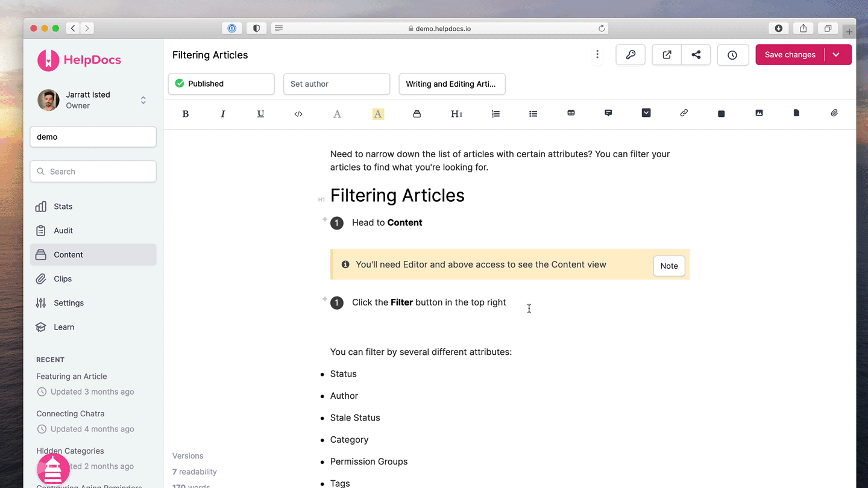This screenshot has height=488, width=868.
Task: Show Safari tab overview
Action: click(828, 28)
